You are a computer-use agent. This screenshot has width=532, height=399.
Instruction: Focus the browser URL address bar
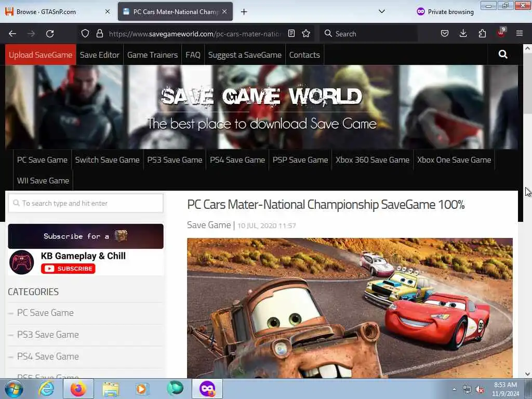coord(195,34)
